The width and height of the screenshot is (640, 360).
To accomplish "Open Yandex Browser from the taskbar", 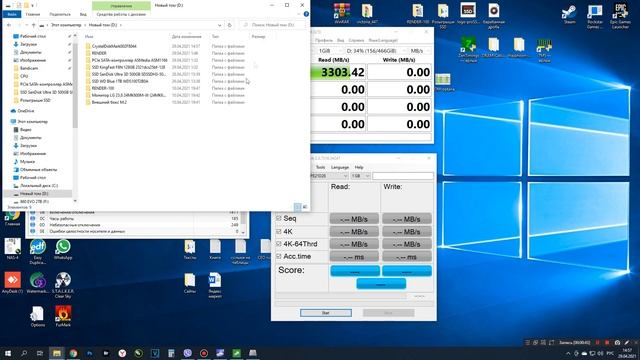I will pos(122,353).
